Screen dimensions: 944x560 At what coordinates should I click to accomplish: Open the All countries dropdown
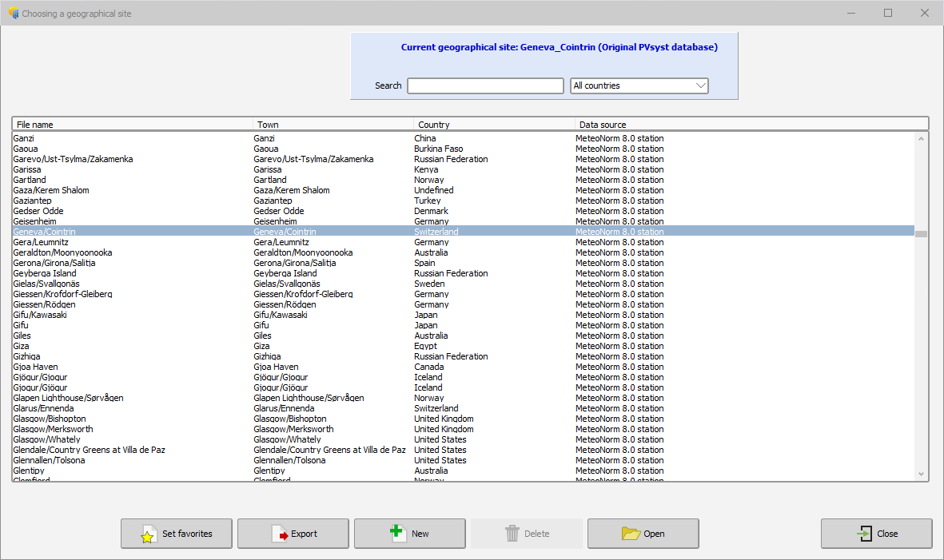(x=639, y=85)
